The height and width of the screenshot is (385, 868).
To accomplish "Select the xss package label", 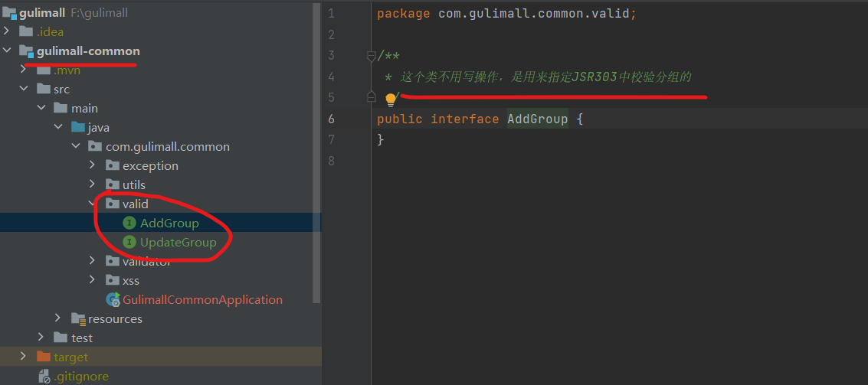I will point(131,280).
